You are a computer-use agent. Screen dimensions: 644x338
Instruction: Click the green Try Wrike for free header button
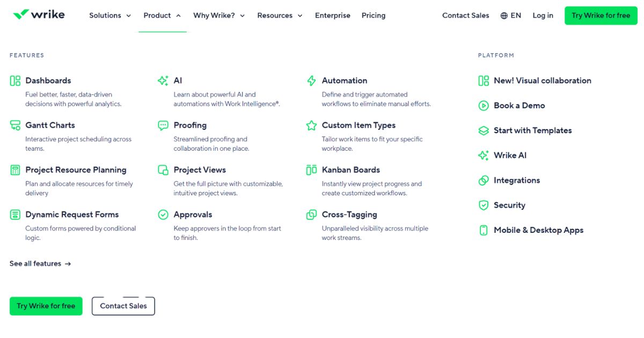coord(601,16)
